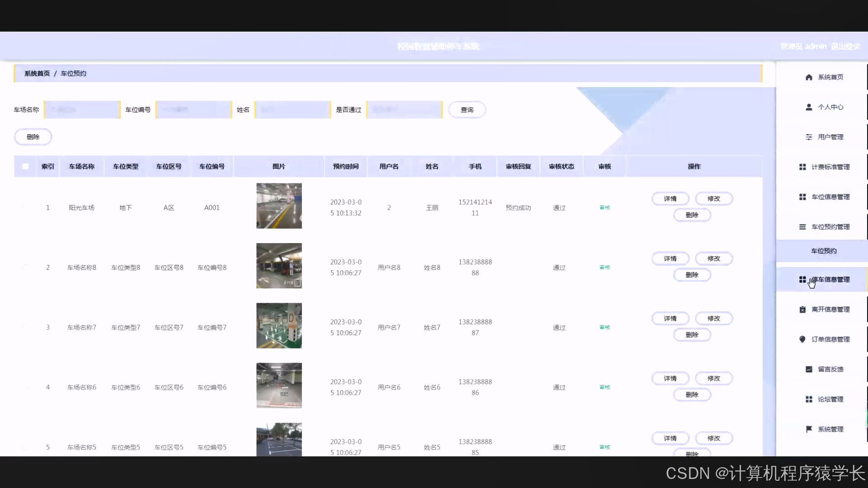Click the name 王丽 in the table
Image resolution: width=868 pixels, height=488 pixels.
(x=432, y=208)
